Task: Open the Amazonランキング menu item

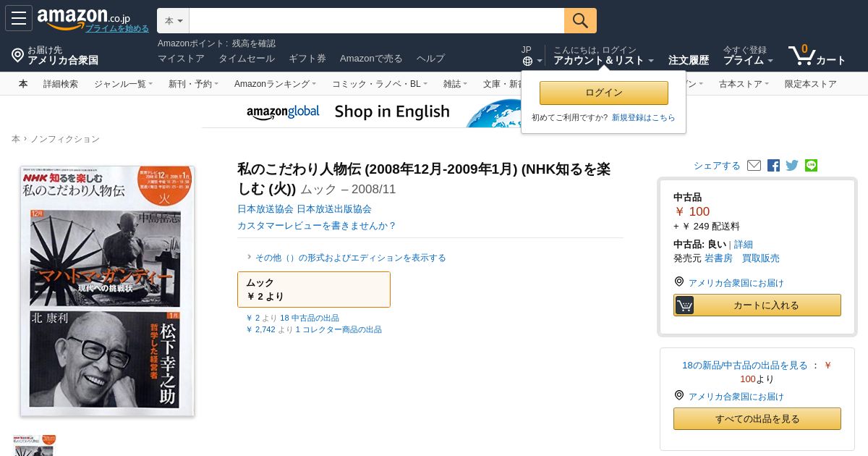Action: tap(275, 84)
